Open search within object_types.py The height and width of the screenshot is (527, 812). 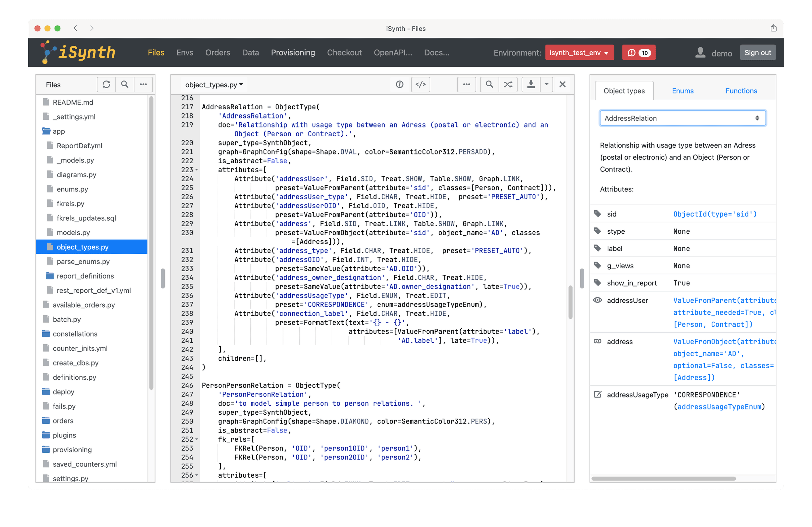(489, 84)
